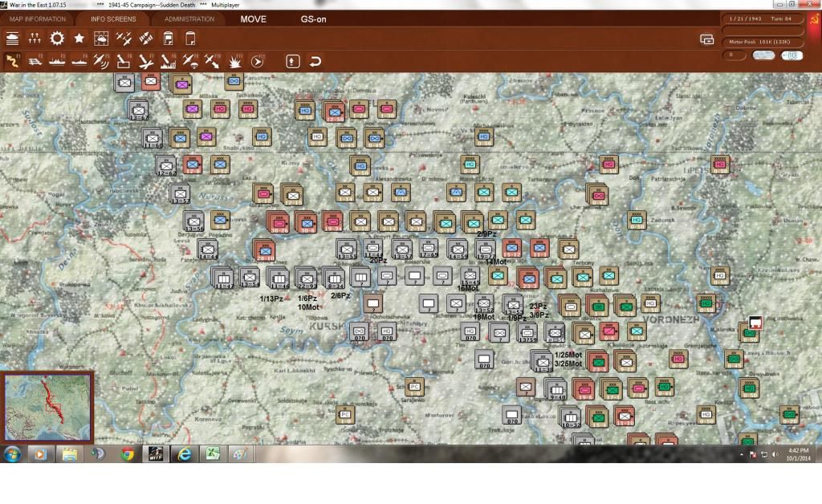Image resolution: width=822 pixels, height=504 pixels.
Task: Open the weather map grid icon
Action: coord(101,39)
